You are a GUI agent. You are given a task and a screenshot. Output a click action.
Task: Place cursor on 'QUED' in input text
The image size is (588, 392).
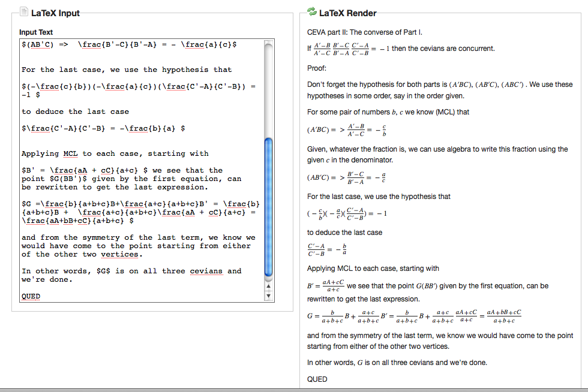click(31, 296)
